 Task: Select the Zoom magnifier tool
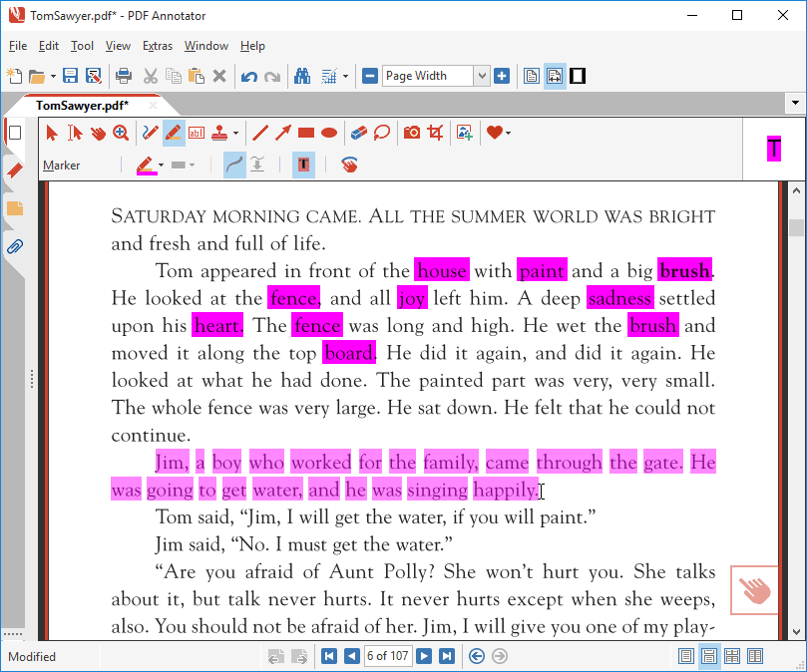pyautogui.click(x=121, y=133)
